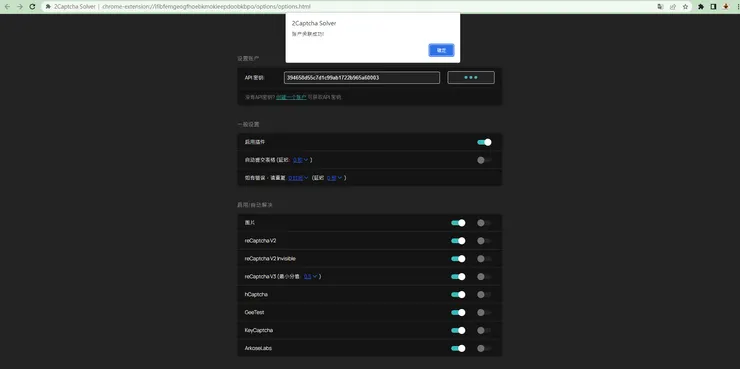Enable reCaptcha V2 Invisible auto-solve switch

484,259
